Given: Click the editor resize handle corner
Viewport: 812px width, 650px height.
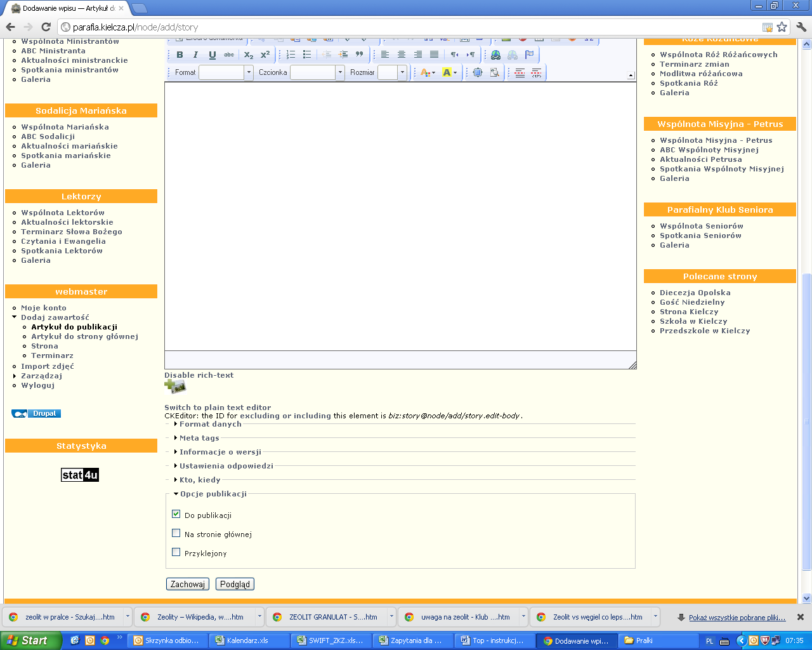Looking at the screenshot, I should point(632,365).
